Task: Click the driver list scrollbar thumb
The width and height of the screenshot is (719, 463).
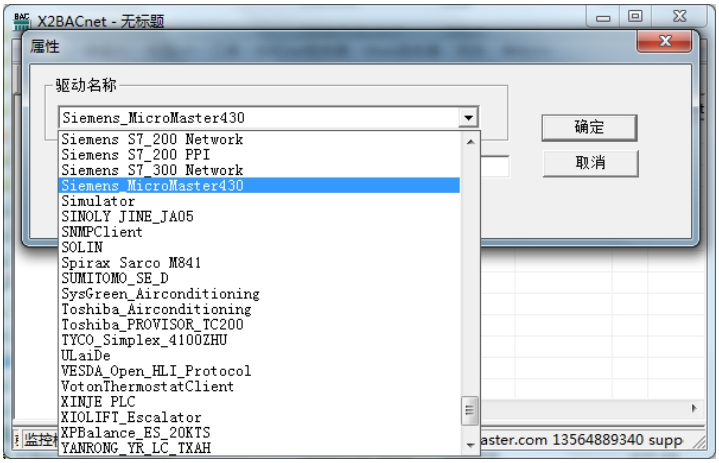Action: pos(470,410)
